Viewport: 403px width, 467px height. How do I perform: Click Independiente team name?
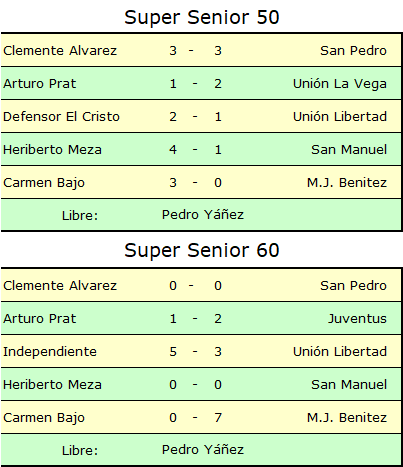pos(50,352)
